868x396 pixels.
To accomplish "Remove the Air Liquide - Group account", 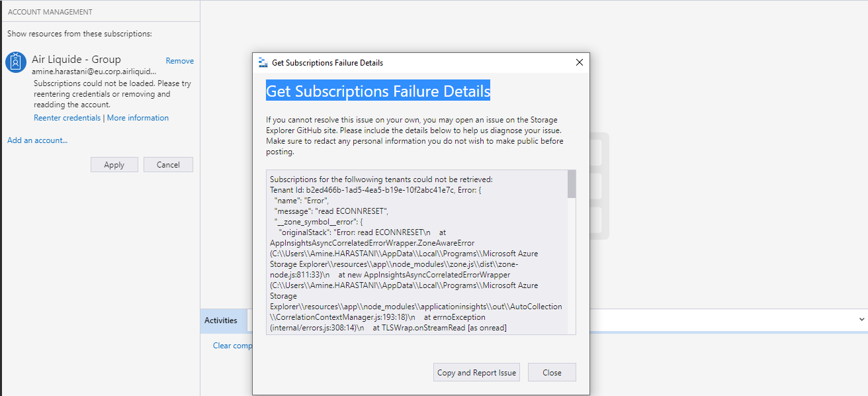I will [x=179, y=60].
